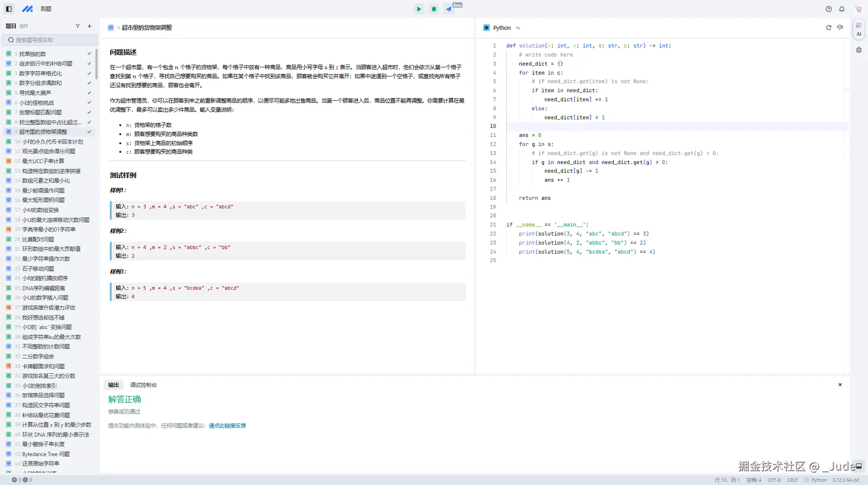Open UTF-8 encoding selector
This screenshot has width=868, height=485.
[x=774, y=480]
